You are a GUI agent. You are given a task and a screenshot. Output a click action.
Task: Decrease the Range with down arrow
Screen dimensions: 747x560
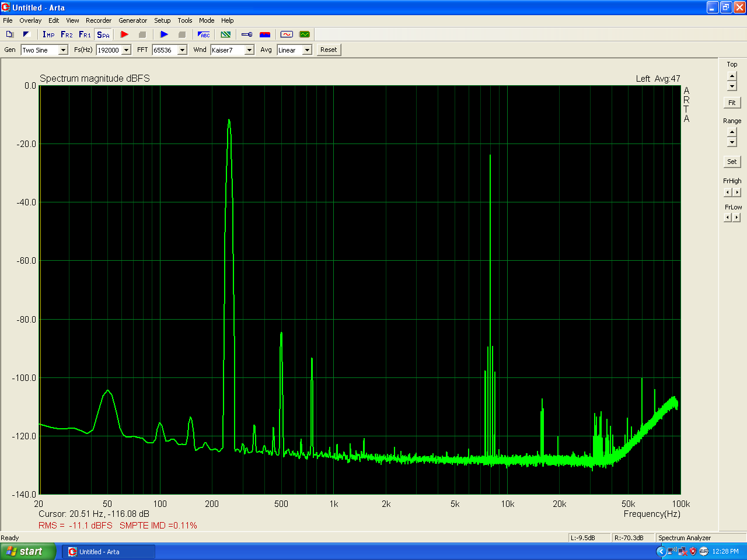point(732,142)
